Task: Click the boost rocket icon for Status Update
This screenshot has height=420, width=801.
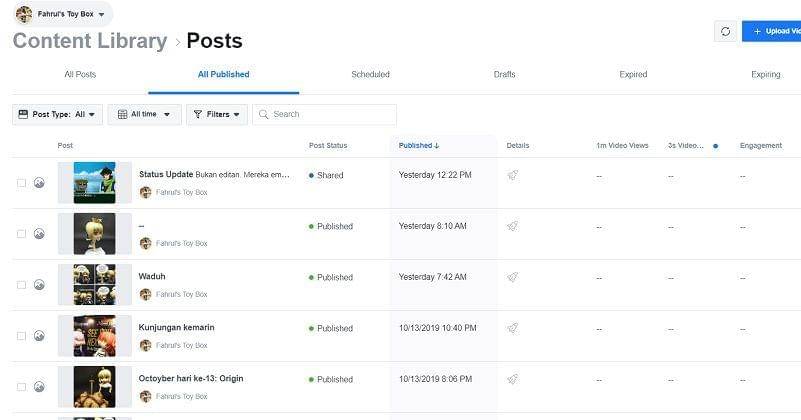Action: click(512, 175)
